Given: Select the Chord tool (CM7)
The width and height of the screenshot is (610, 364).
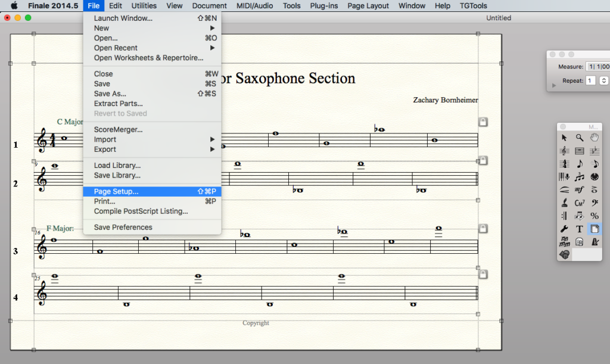Looking at the screenshot, I should (579, 203).
